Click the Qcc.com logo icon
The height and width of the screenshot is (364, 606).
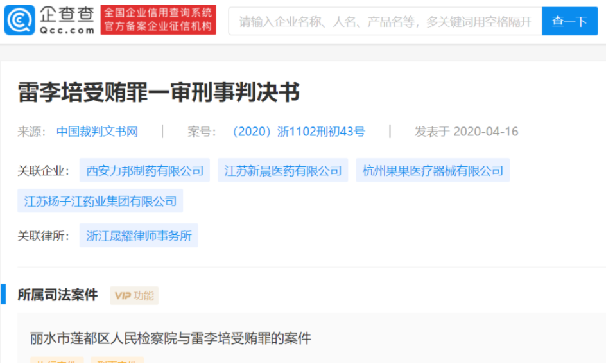point(19,20)
